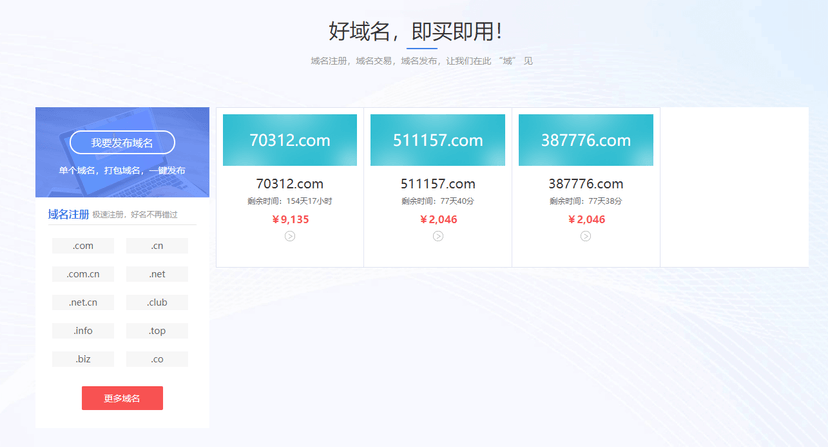Select the .info extension
This screenshot has width=828, height=447.
(83, 331)
